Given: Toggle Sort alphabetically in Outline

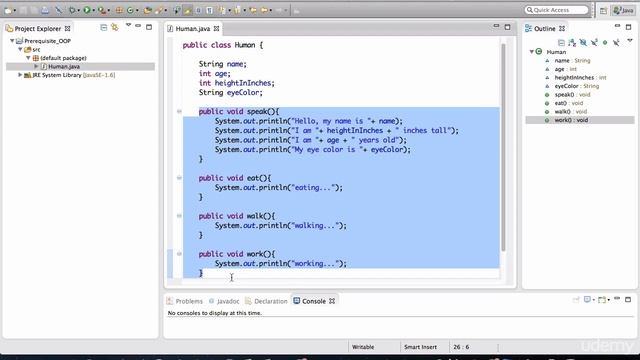Looking at the screenshot, I should point(572,42).
